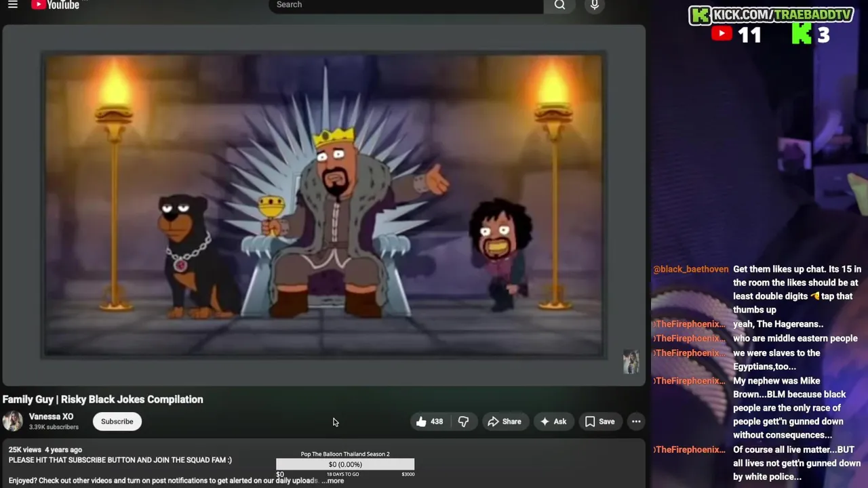This screenshot has width=868, height=488.
Task: Save video to a playlist
Action: click(x=599, y=422)
